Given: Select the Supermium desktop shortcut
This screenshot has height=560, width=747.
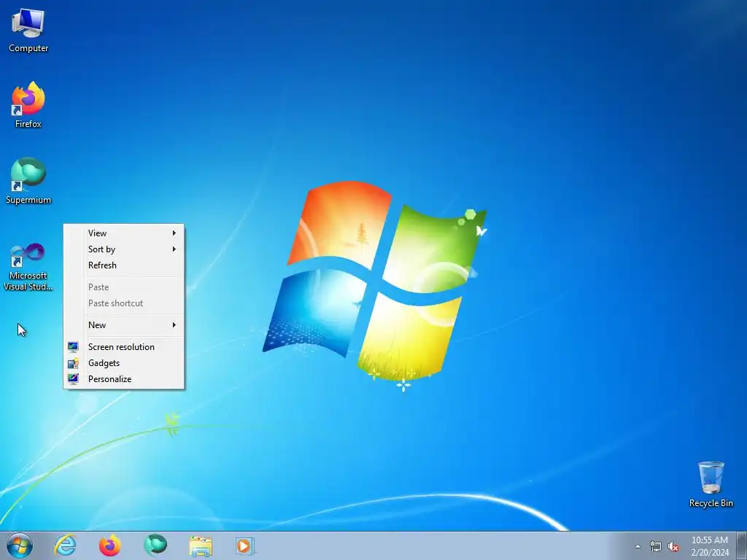Looking at the screenshot, I should (28, 181).
